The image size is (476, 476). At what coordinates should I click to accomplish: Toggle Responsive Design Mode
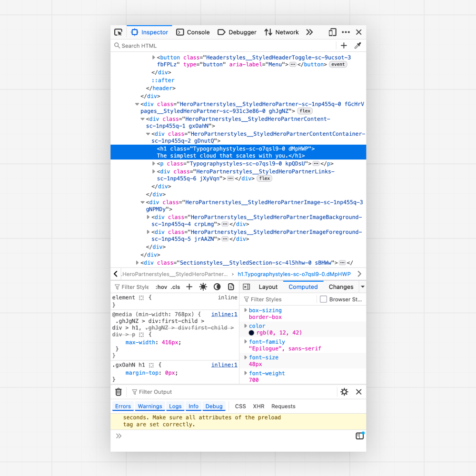click(x=332, y=32)
